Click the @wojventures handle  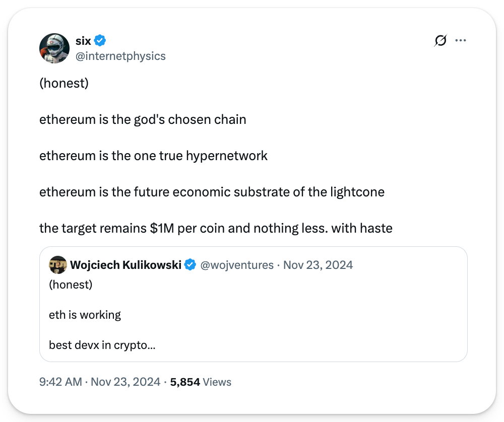pos(237,265)
